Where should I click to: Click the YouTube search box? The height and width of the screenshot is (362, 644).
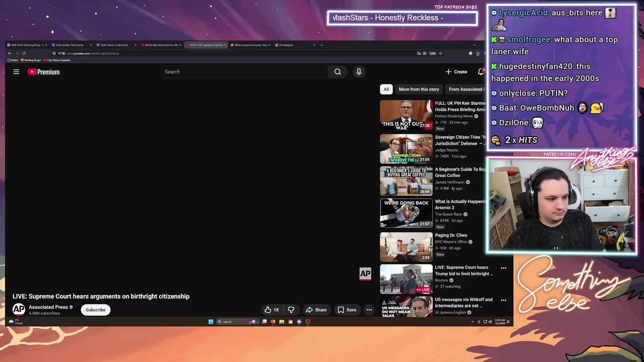pos(244,72)
